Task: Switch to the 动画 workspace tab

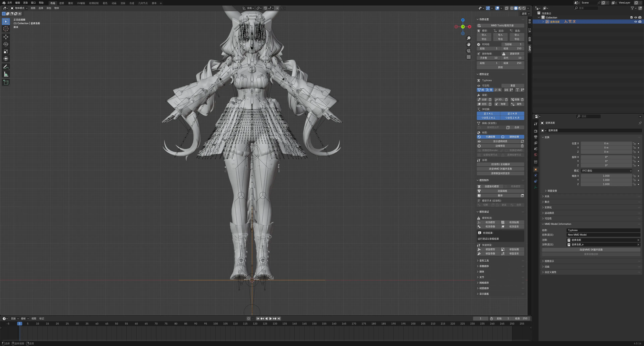Action: (114, 3)
